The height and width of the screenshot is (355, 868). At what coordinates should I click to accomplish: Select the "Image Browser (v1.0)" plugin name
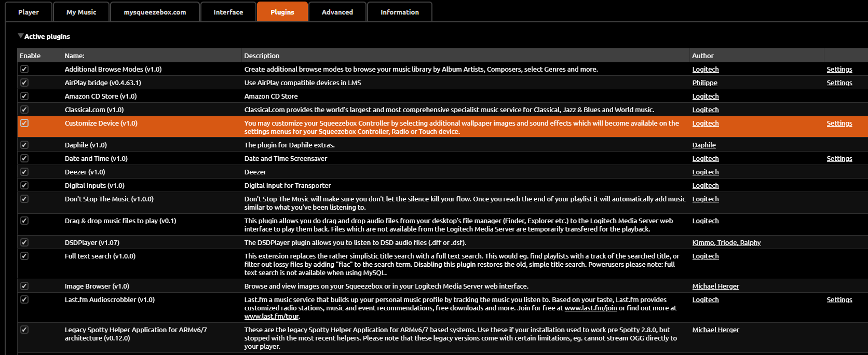(97, 286)
